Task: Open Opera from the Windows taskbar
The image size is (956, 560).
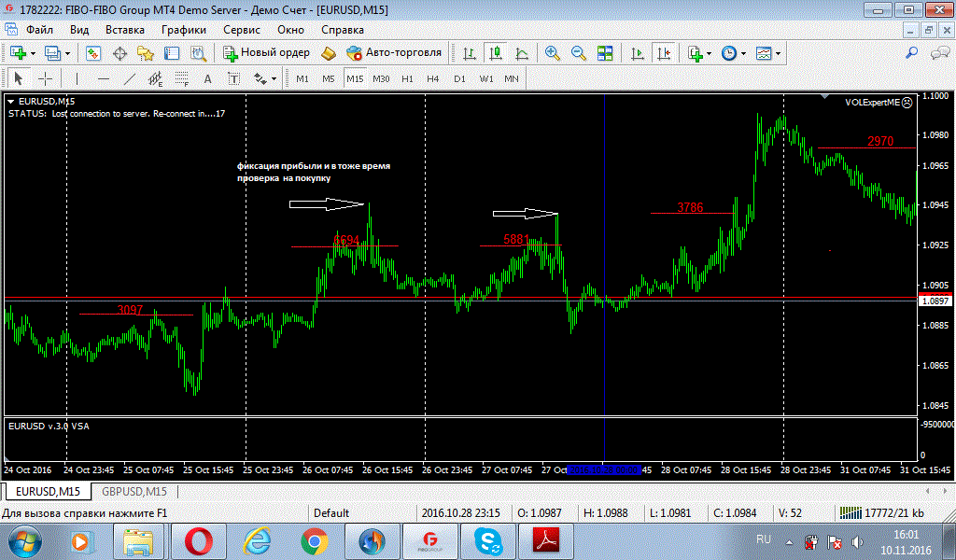Action: (199, 541)
